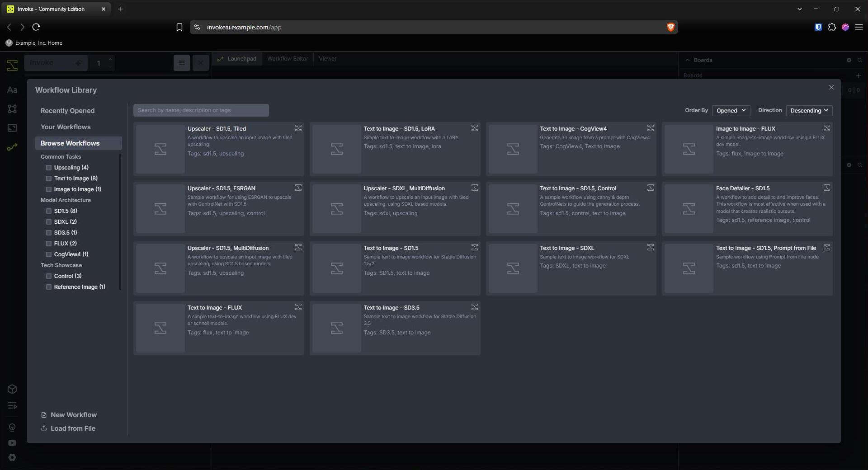Screen dimensions: 868x470
Task: Open the Settings gear in sidebar
Action: pos(12,457)
